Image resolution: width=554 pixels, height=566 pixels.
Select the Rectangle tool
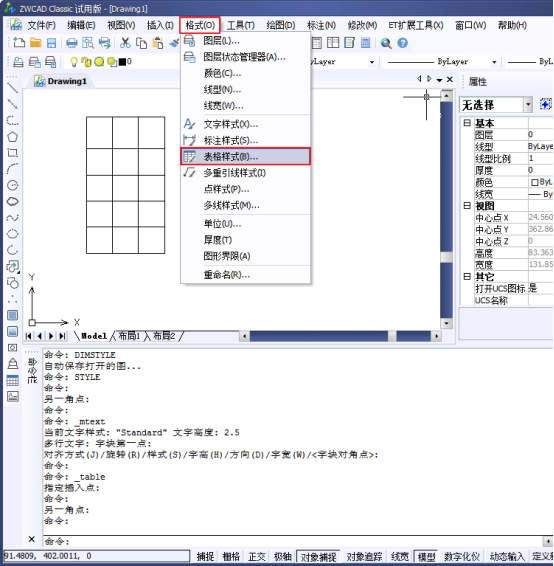[x=12, y=153]
